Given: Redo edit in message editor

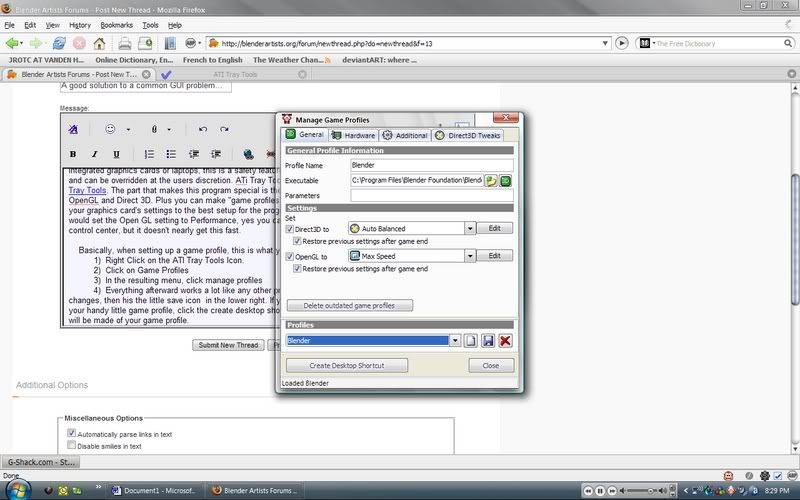Looking at the screenshot, I should [224, 129].
